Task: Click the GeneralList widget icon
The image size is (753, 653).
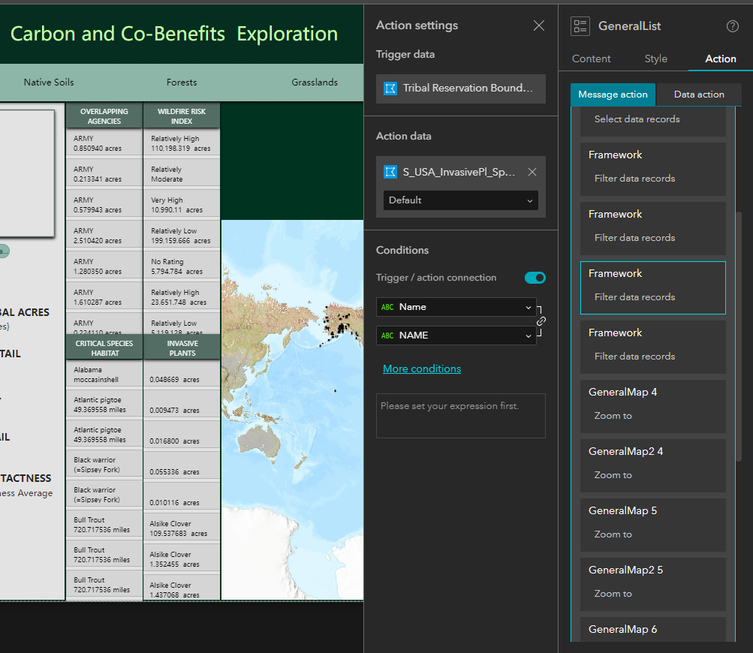Action: (x=580, y=26)
